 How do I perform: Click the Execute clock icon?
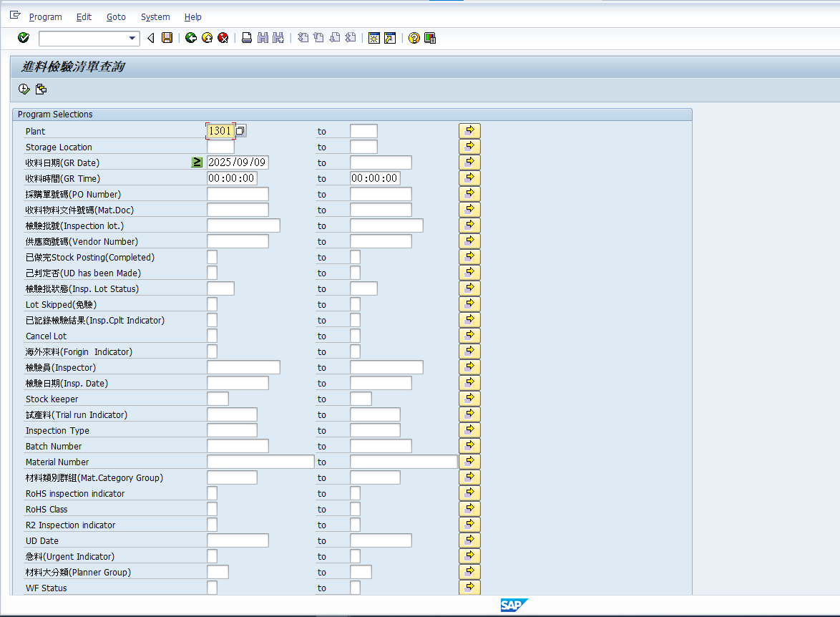pos(24,89)
